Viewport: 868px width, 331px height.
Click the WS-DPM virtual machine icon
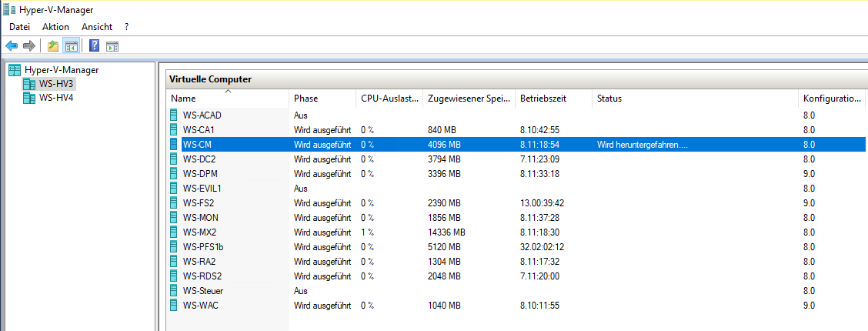point(175,174)
